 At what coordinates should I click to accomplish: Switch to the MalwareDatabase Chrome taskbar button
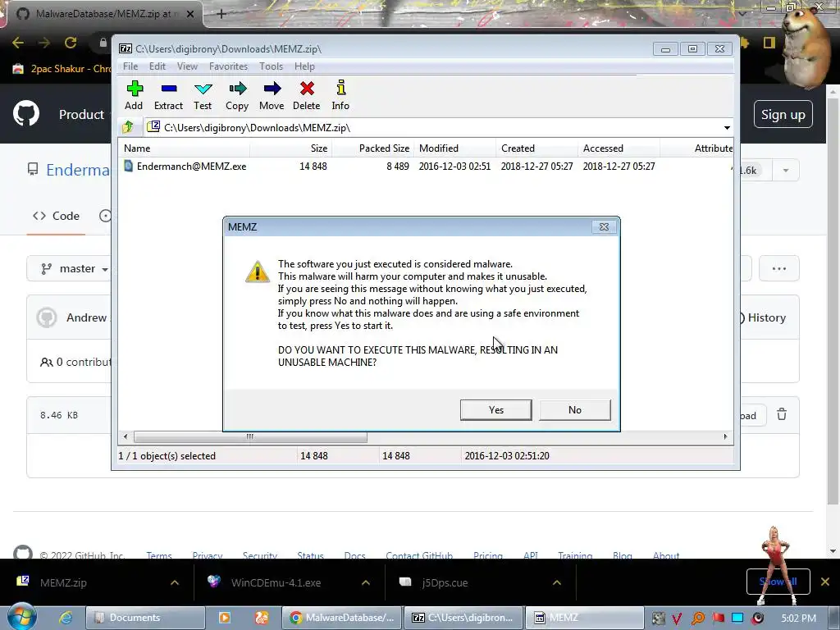click(x=341, y=618)
